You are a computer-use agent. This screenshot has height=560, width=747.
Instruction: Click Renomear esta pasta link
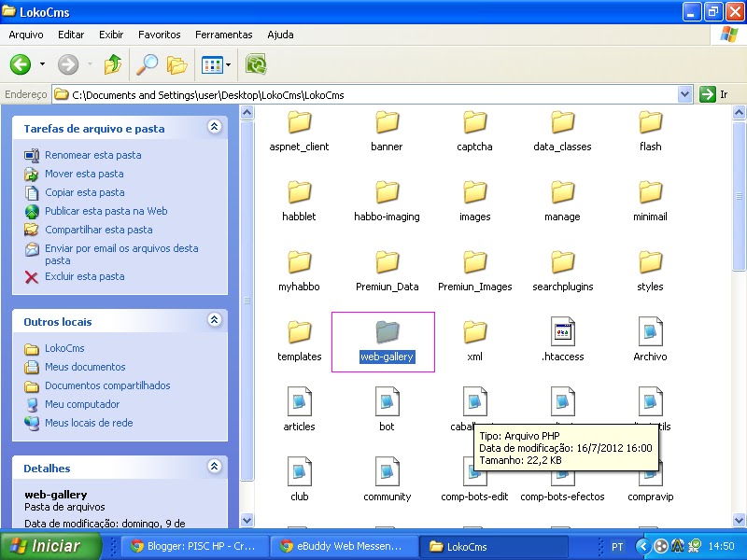[92, 155]
